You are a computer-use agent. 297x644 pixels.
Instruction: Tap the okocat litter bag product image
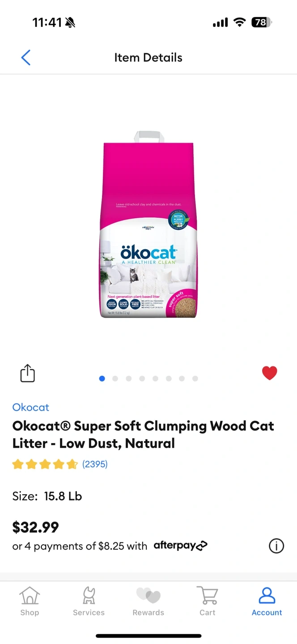pos(148,225)
